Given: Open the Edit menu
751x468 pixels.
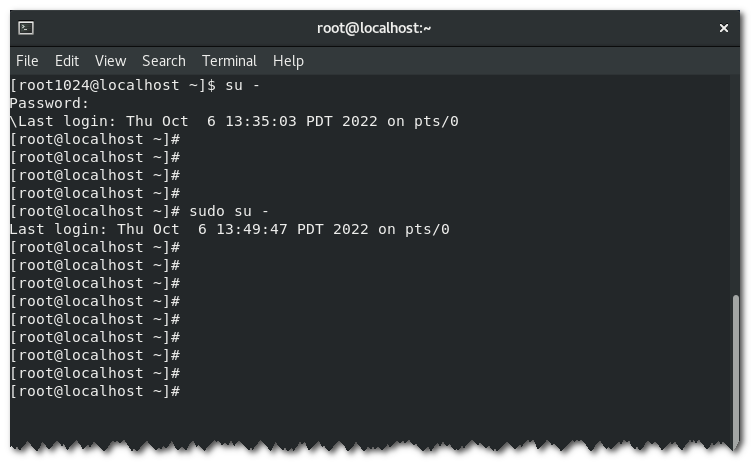Looking at the screenshot, I should pos(67,61).
